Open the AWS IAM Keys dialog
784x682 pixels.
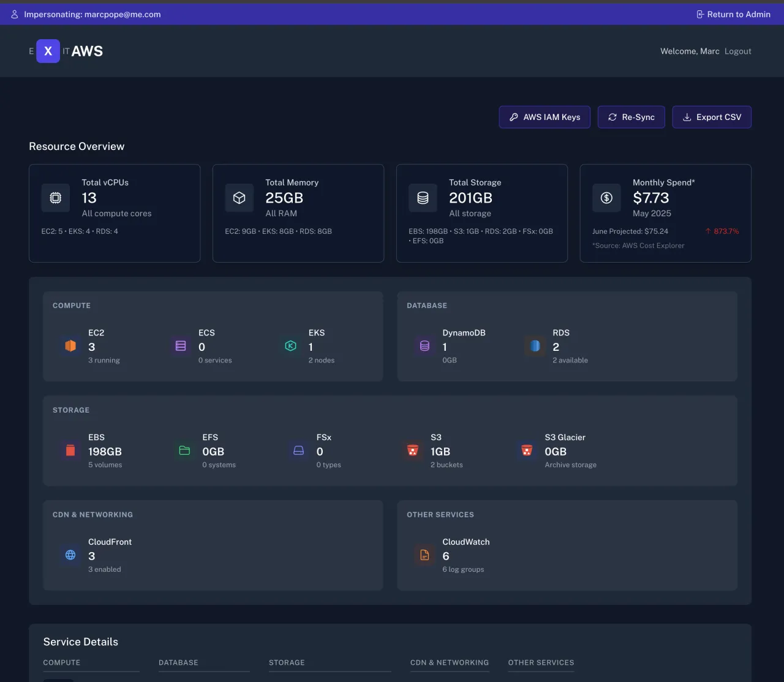(545, 117)
